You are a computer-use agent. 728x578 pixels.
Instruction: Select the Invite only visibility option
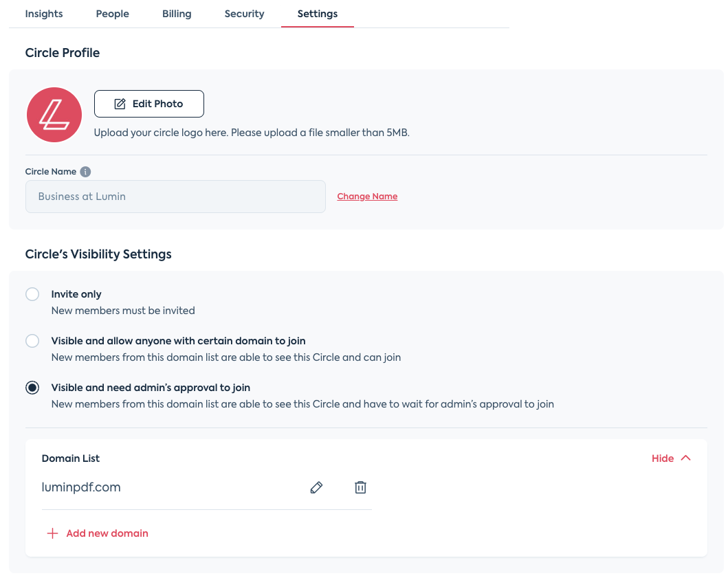(x=32, y=293)
